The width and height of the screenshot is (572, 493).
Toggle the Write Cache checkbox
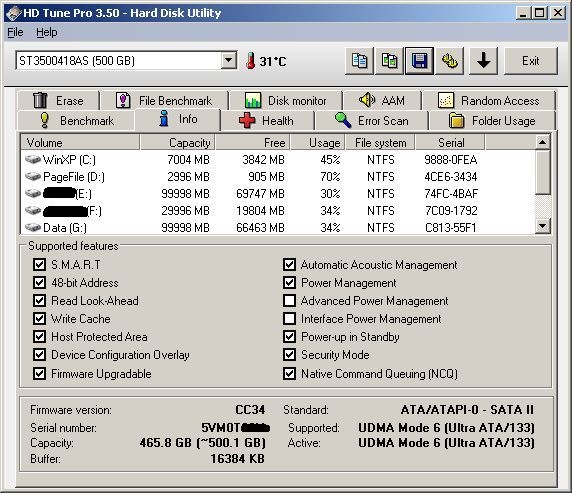(x=39, y=318)
